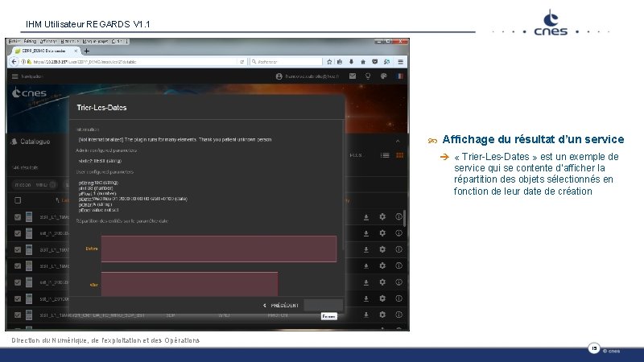Focus the browser URL address field
644x362 pixels.
[x=134, y=62]
